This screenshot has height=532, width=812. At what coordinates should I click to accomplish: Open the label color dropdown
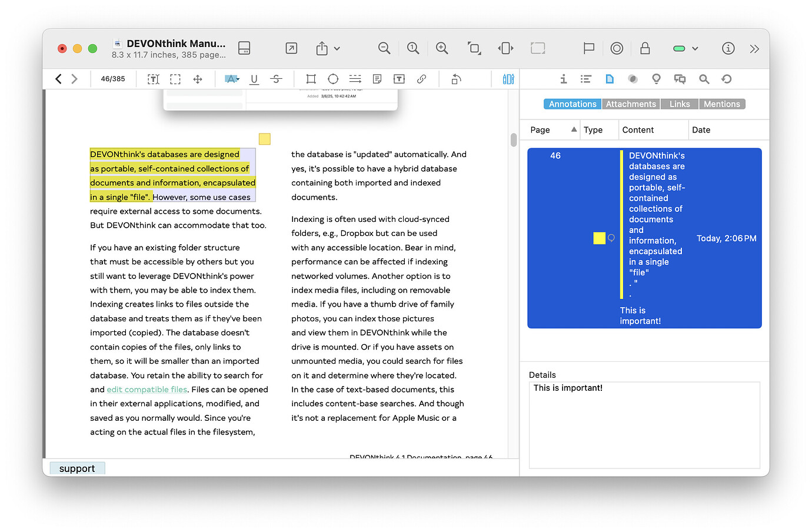coord(695,48)
